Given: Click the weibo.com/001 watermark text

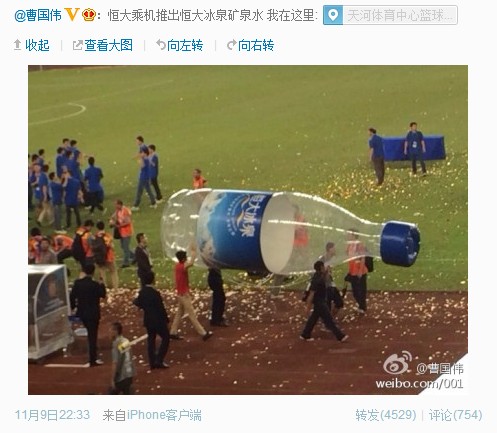Looking at the screenshot, I should coord(419,383).
